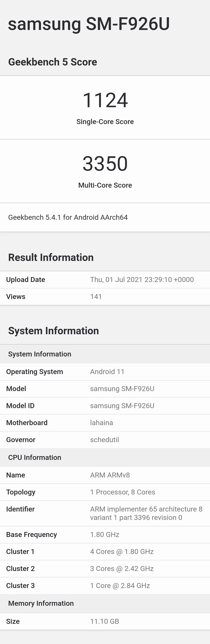Select the Topology row value
The width and height of the screenshot is (210, 644).
point(123,492)
